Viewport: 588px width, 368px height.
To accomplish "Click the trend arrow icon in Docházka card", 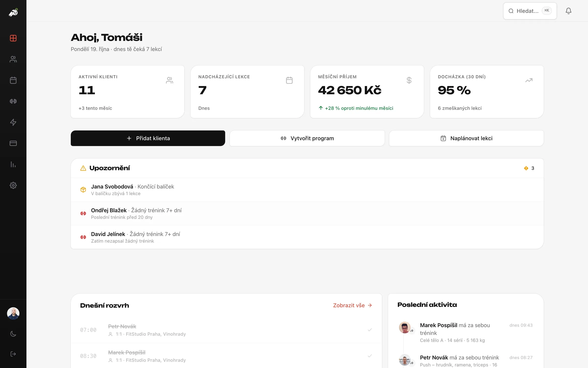I will [529, 80].
